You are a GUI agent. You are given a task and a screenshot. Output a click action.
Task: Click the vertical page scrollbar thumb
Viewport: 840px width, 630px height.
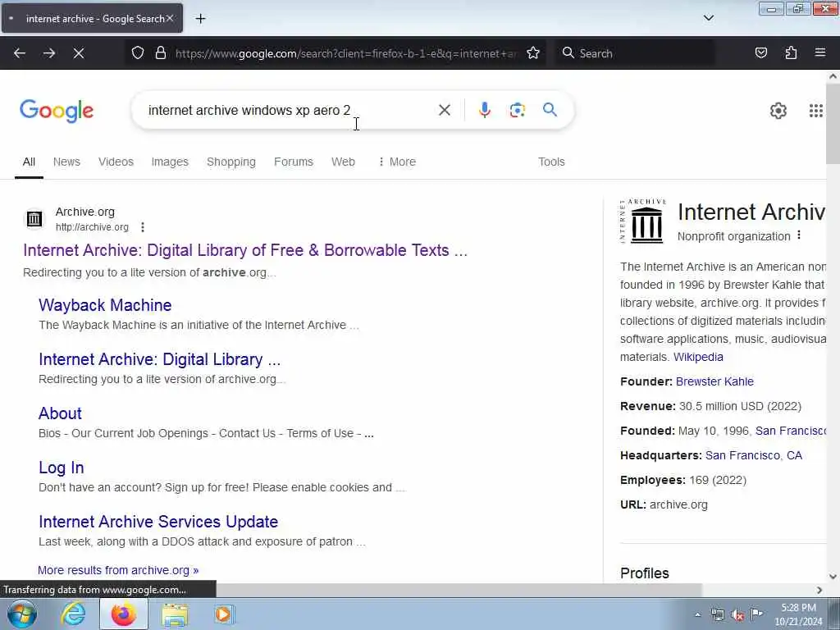[833, 124]
